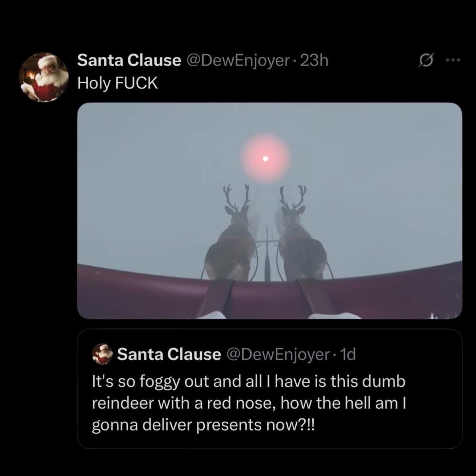Open the Santa profile avatar on main tweet
Image resolution: width=476 pixels, height=476 pixels.
[44, 77]
